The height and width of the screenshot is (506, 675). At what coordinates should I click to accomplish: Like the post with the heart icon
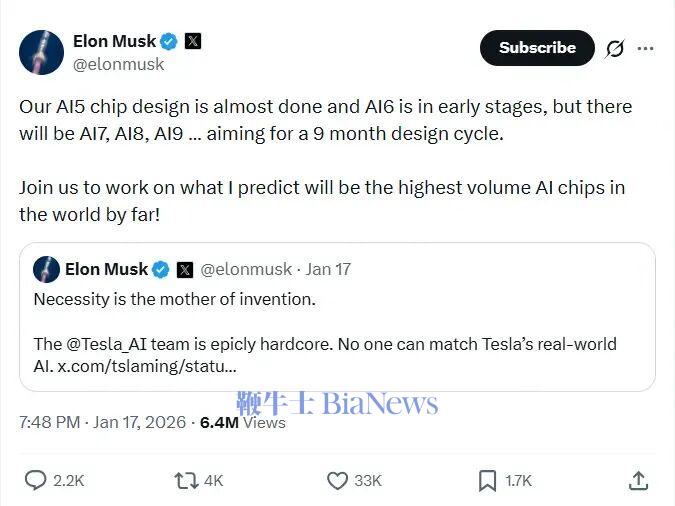[338, 481]
